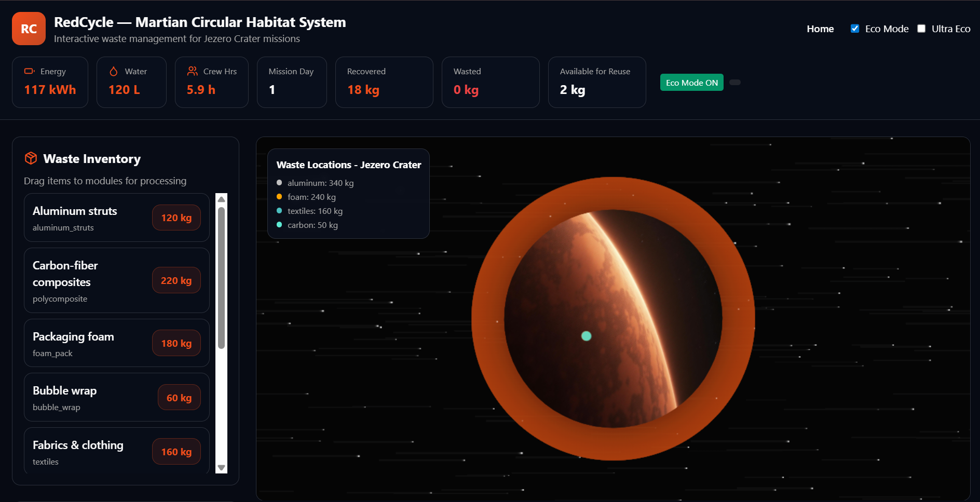Viewport: 980px width, 502px height.
Task: Click the 180 kg badge on Packaging foam
Action: [x=176, y=343]
